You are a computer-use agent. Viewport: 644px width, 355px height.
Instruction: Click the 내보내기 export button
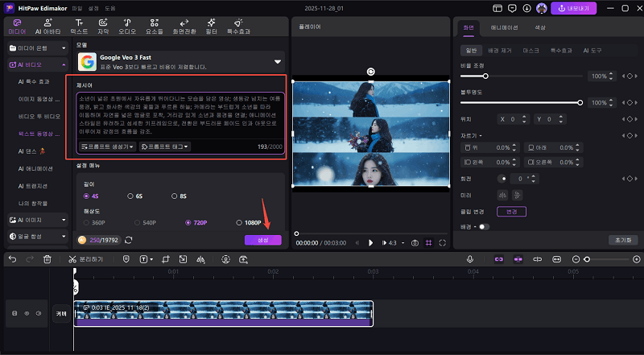click(573, 8)
